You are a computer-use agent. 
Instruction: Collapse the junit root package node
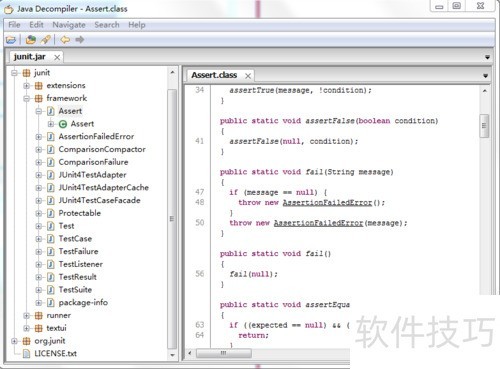(x=14, y=73)
